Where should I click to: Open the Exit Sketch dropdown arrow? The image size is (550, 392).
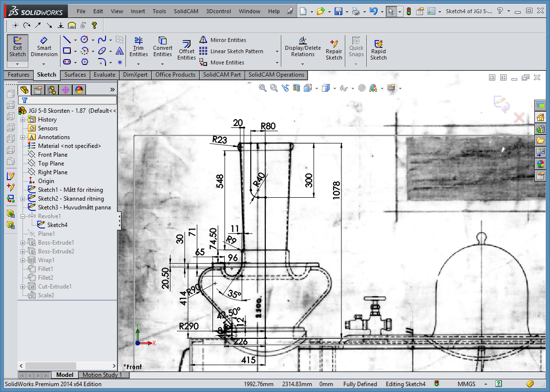18,64
